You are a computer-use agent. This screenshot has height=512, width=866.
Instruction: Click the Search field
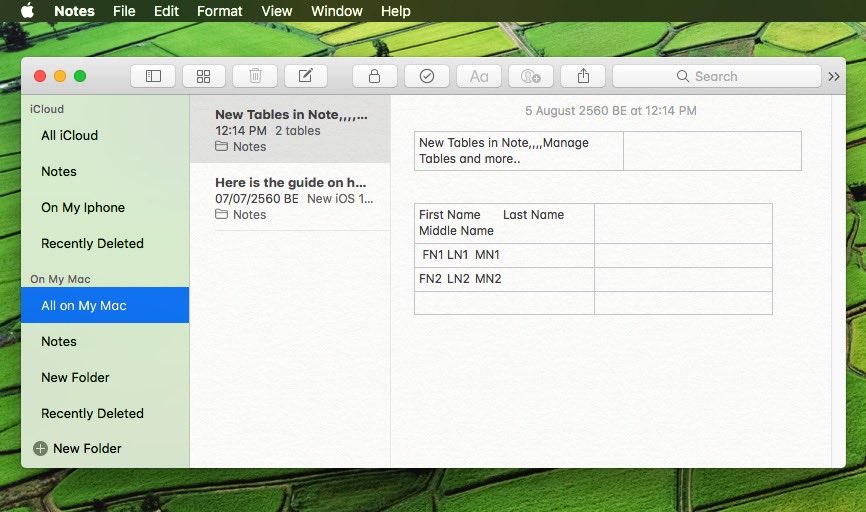coord(717,76)
